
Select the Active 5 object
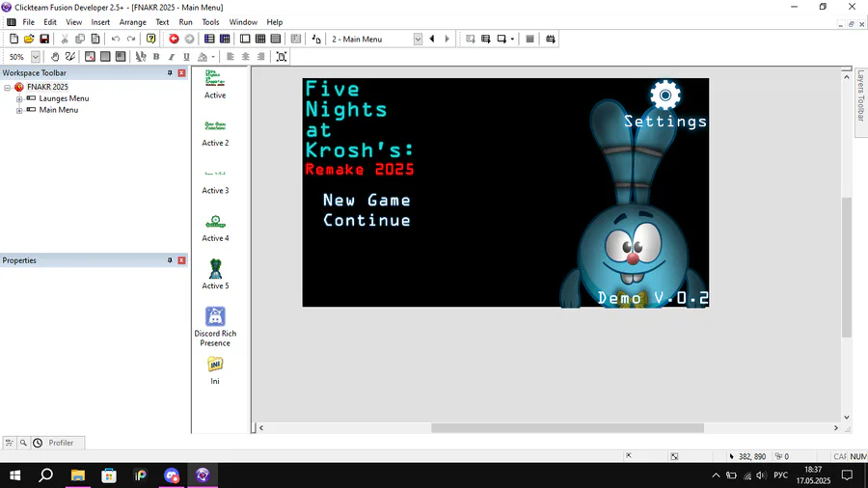[x=215, y=274]
